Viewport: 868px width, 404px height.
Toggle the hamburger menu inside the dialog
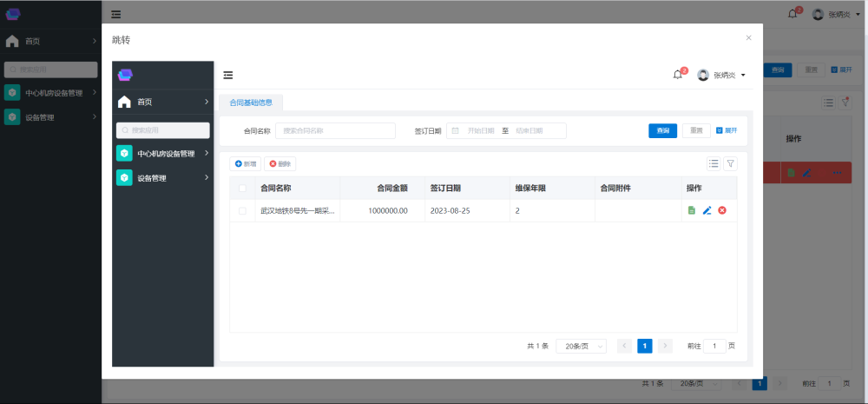(227, 76)
